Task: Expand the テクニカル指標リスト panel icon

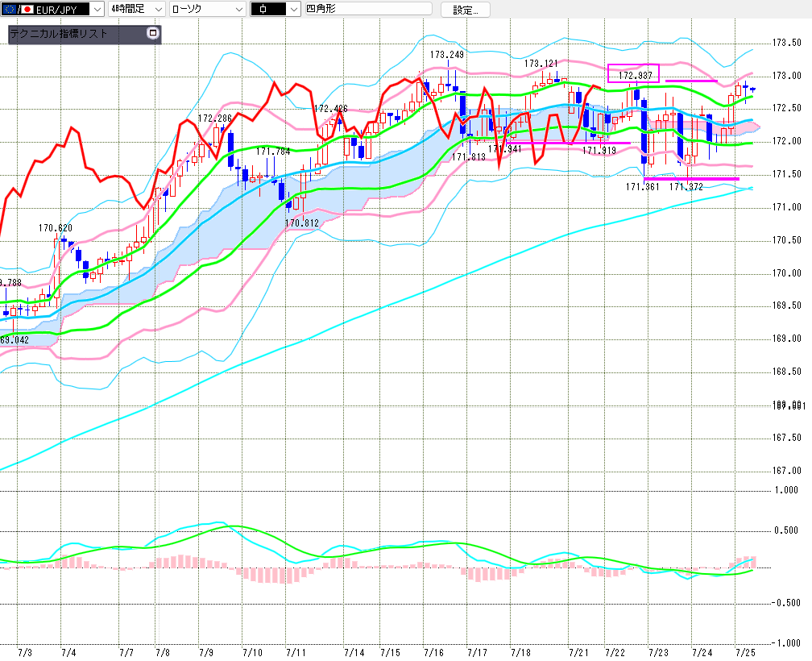Action: click(153, 33)
